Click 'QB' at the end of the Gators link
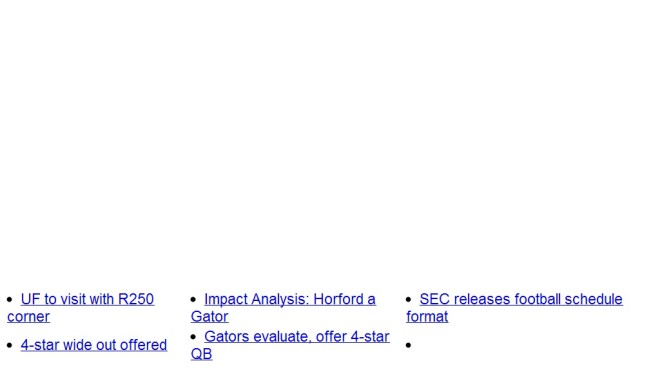660x370 pixels. [x=201, y=354]
